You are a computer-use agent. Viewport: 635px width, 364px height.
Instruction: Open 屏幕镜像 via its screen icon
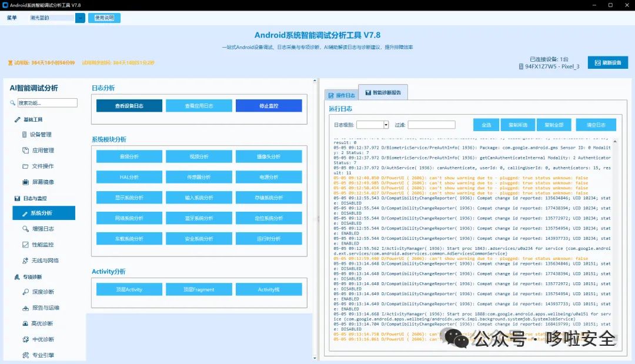(x=25, y=182)
